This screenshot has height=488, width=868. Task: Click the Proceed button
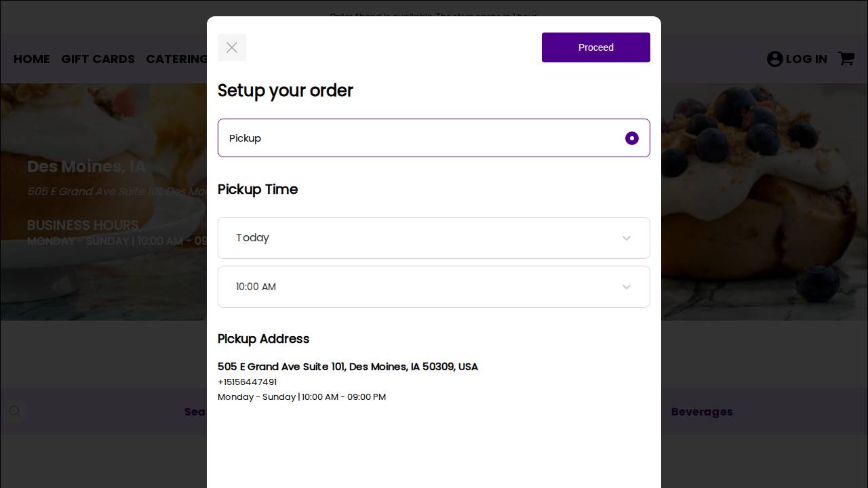pyautogui.click(x=595, y=47)
